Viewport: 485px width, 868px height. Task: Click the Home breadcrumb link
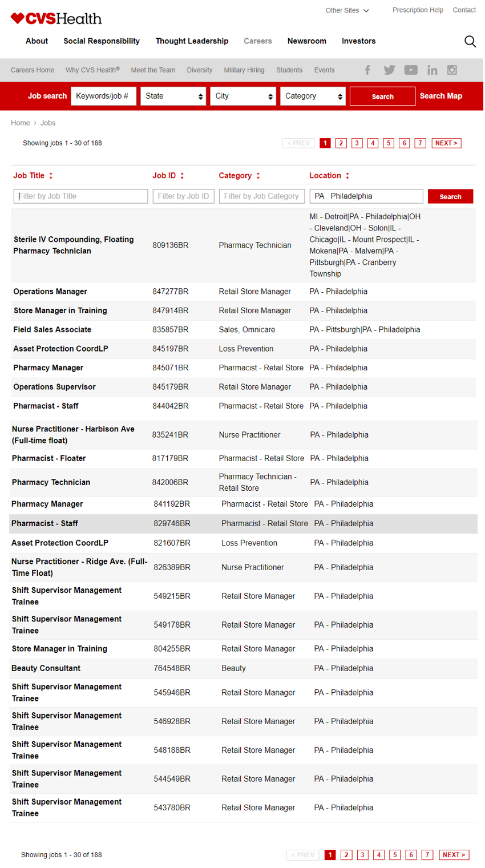tap(21, 123)
